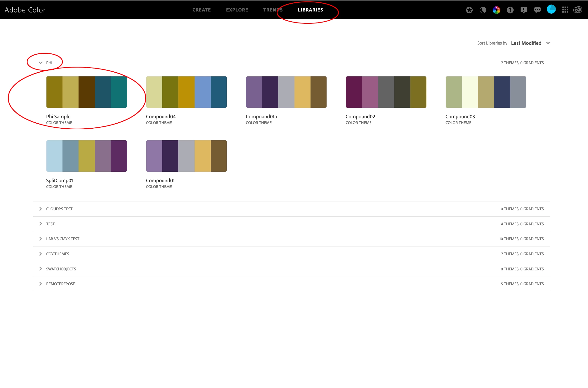Click the Adobe Color logo link
The image size is (588, 388).
coord(25,10)
